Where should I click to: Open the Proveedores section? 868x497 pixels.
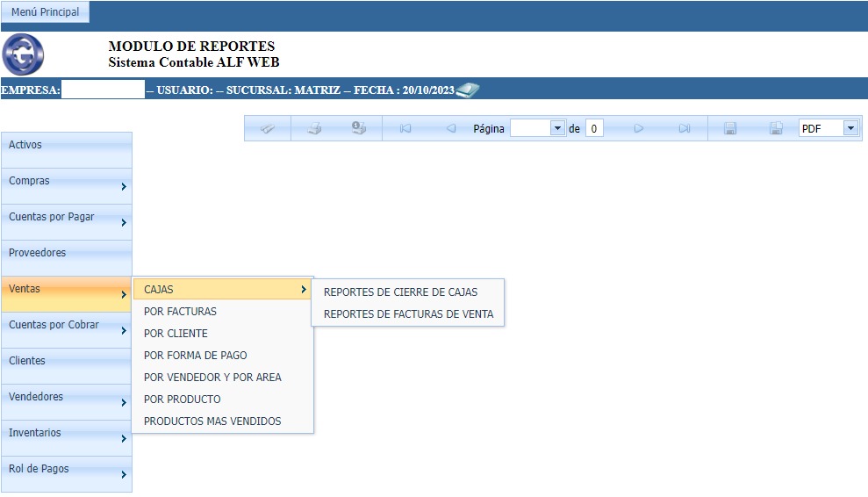click(x=66, y=254)
